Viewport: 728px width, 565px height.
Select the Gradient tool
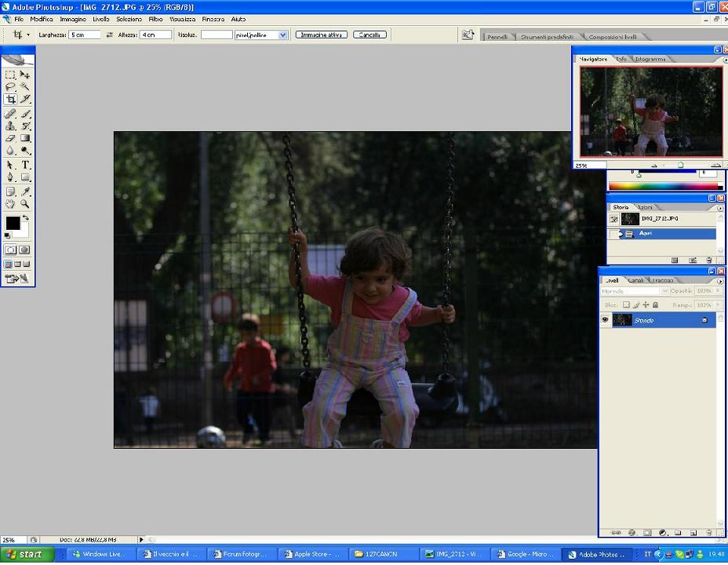point(25,138)
